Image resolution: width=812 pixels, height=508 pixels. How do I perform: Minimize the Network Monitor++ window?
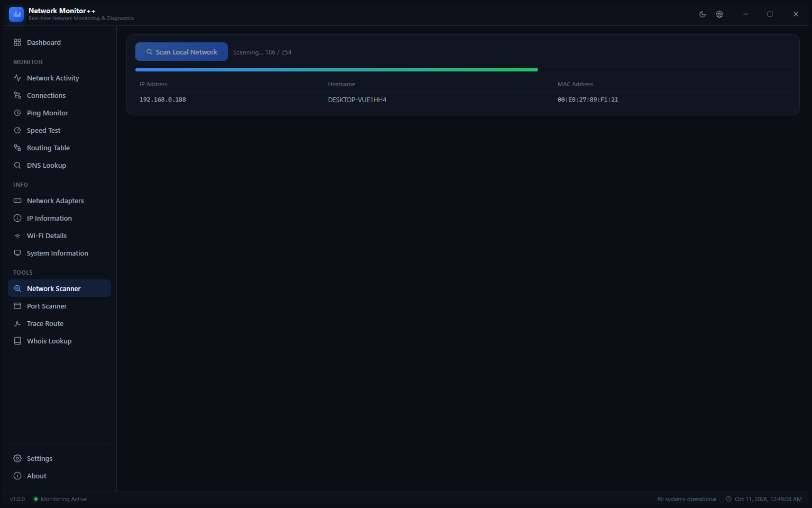tap(745, 14)
